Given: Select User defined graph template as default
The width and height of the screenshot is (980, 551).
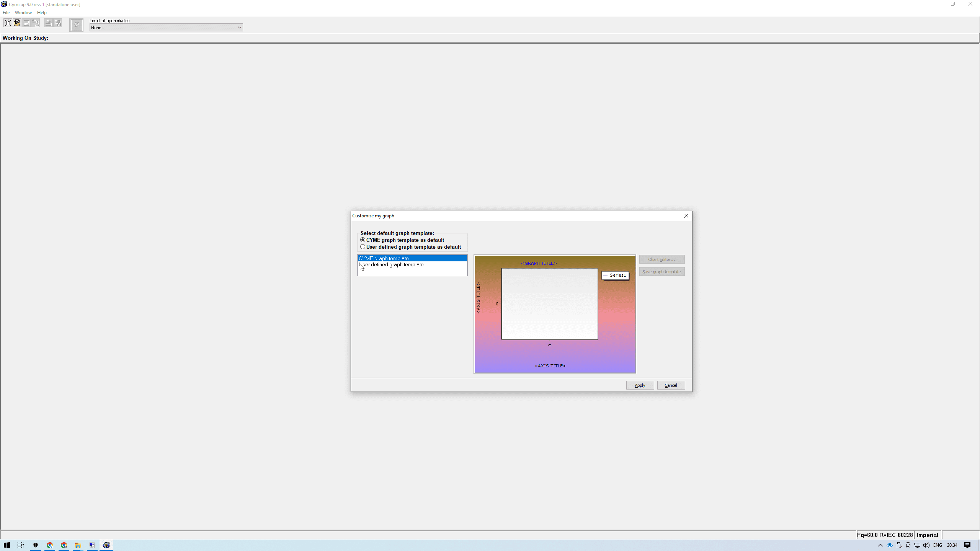Looking at the screenshot, I should (363, 247).
